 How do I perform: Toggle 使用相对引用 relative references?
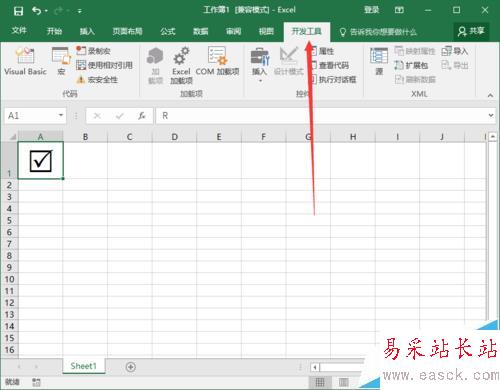coord(104,65)
